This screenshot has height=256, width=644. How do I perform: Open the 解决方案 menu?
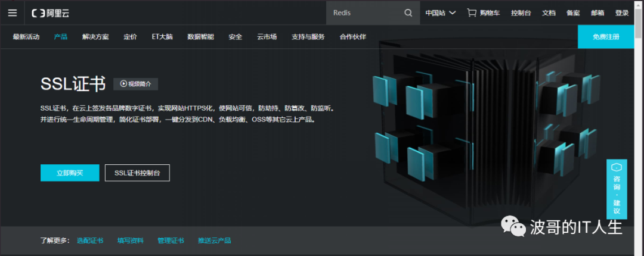pos(95,37)
